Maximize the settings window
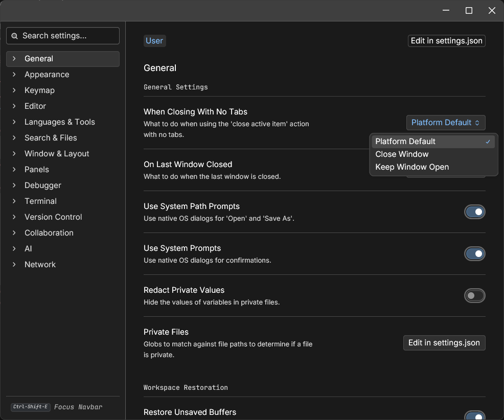 tap(469, 11)
